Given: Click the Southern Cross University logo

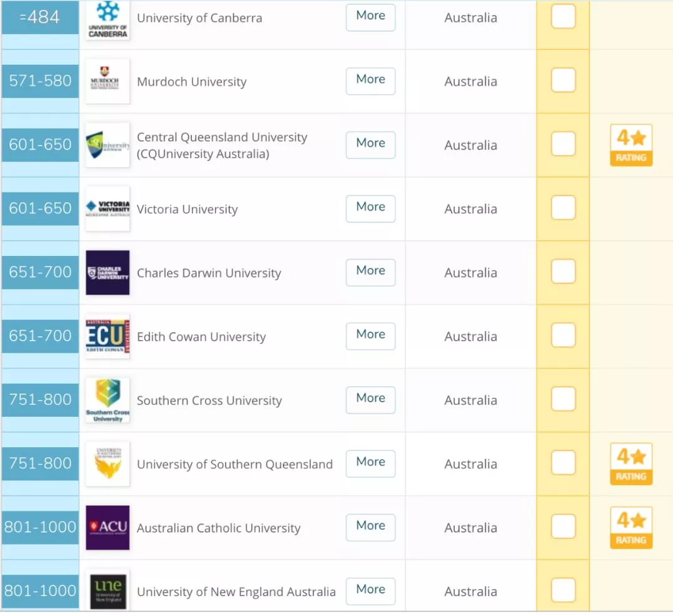Looking at the screenshot, I should pyautogui.click(x=107, y=400).
